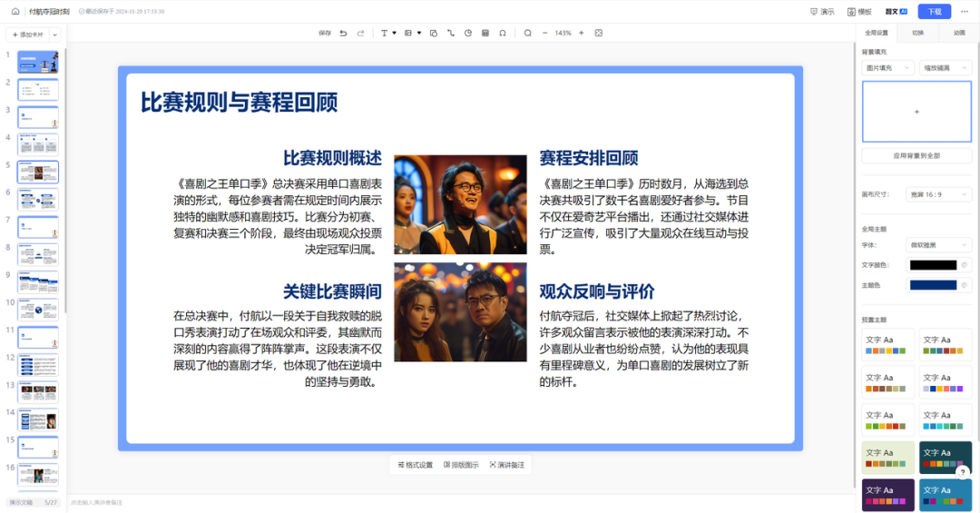Image resolution: width=980 pixels, height=513 pixels.
Task: Open the more options menu (three dots)
Action: pyautogui.click(x=965, y=11)
